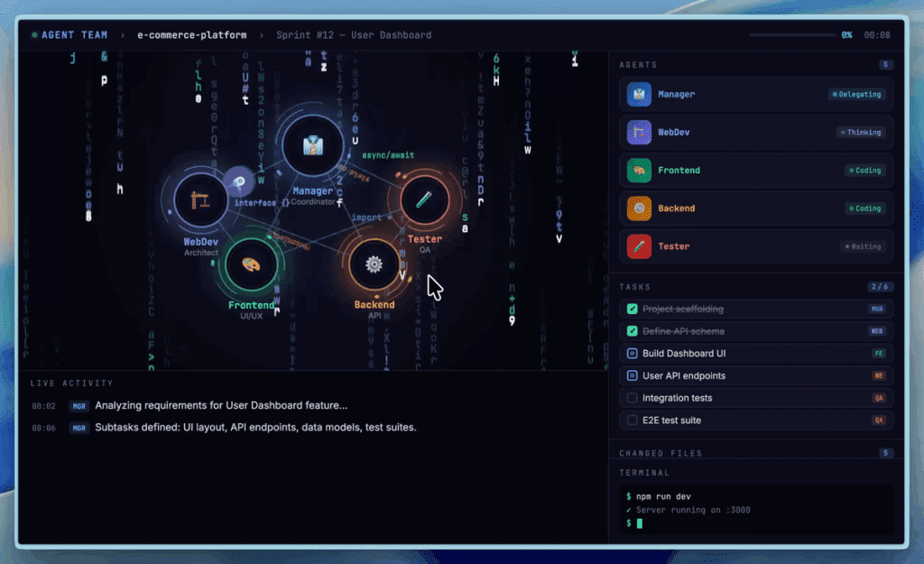The image size is (924, 564).
Task: Open the Frontend agent row
Action: [756, 171]
